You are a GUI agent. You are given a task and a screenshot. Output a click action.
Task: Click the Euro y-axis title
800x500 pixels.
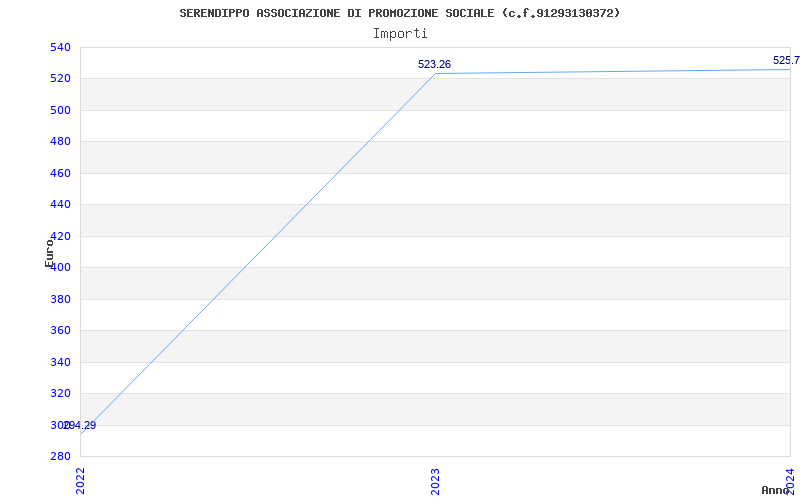click(x=49, y=253)
